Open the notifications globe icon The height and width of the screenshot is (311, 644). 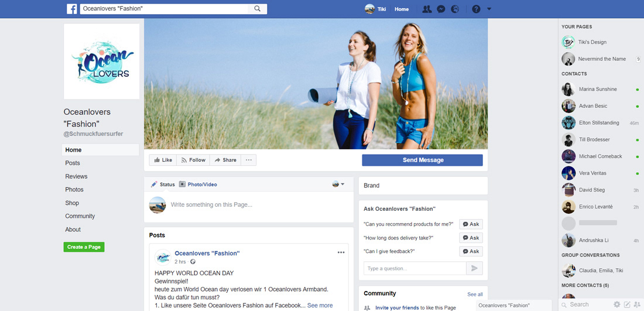click(x=455, y=9)
